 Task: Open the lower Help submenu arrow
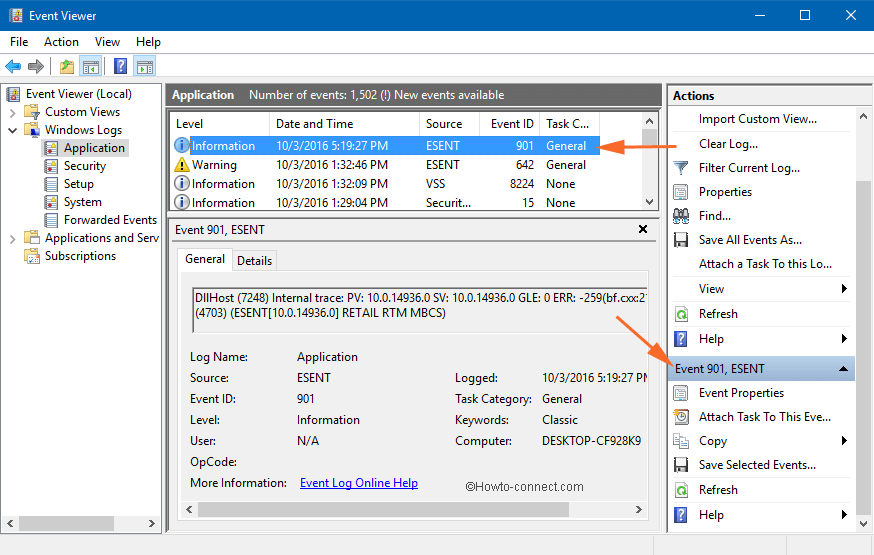[x=844, y=514]
